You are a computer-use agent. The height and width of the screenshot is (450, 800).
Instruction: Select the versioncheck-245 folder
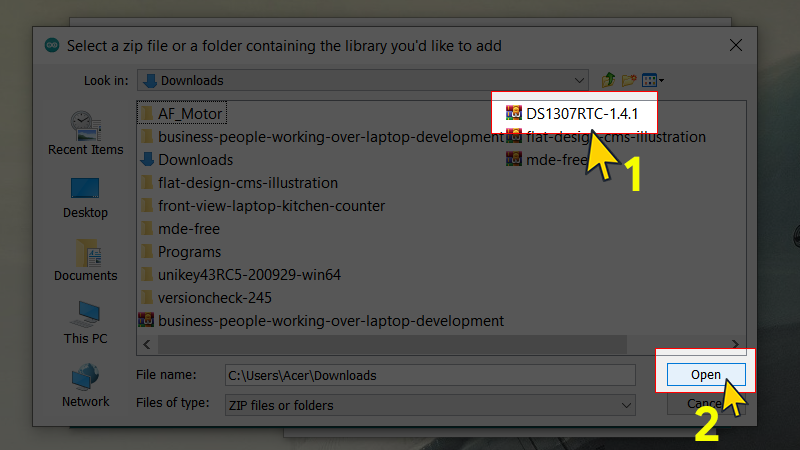coord(206,297)
